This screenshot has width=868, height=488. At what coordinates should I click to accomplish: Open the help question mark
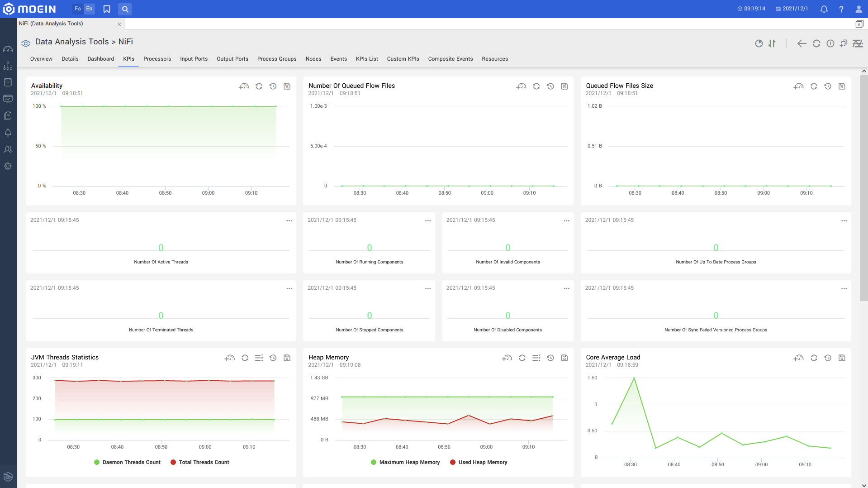(x=841, y=9)
